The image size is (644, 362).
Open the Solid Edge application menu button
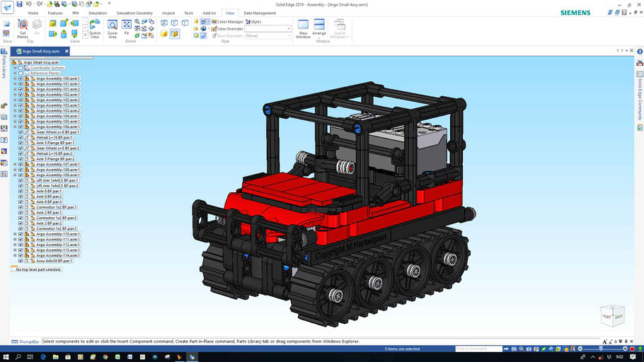click(7, 7)
